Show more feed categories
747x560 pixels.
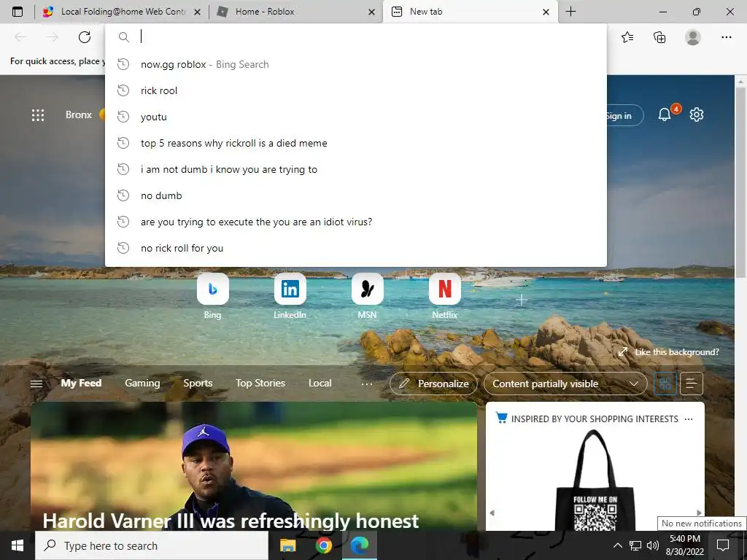pos(367,384)
